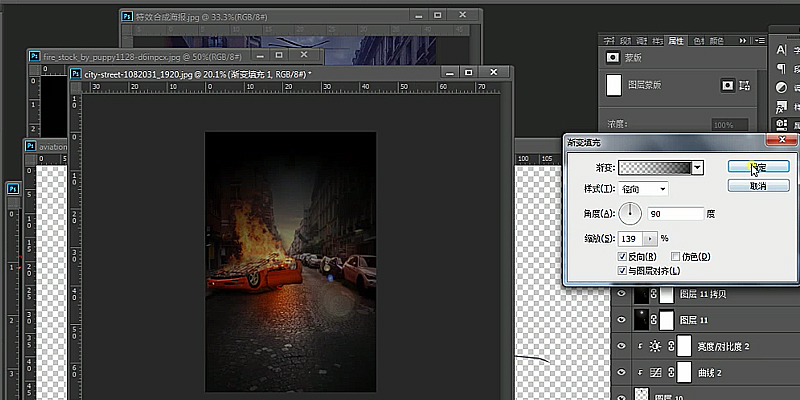Expand panel tabs with the double-arrow icon
Image resolution: width=800 pixels, height=400 pixels.
pyautogui.click(x=742, y=40)
